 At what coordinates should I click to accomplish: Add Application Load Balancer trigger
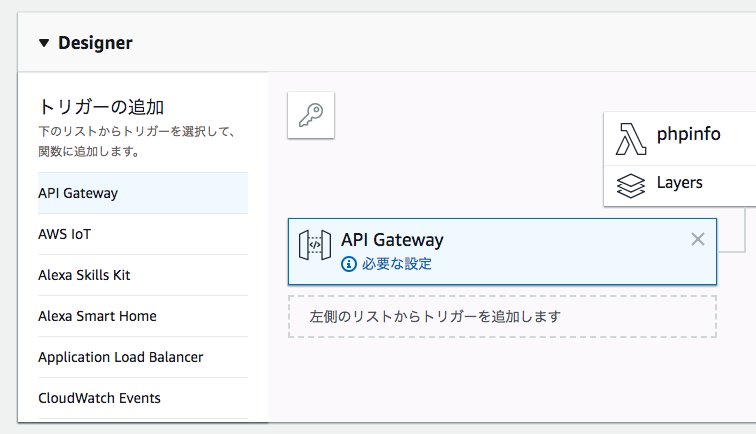143,357
